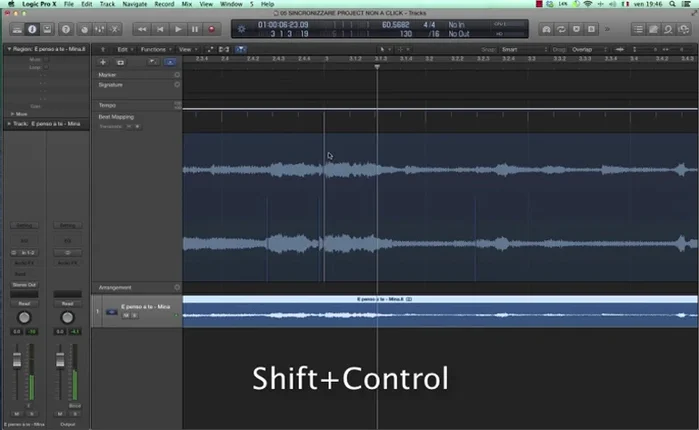Toggle global tracks button

(153, 62)
